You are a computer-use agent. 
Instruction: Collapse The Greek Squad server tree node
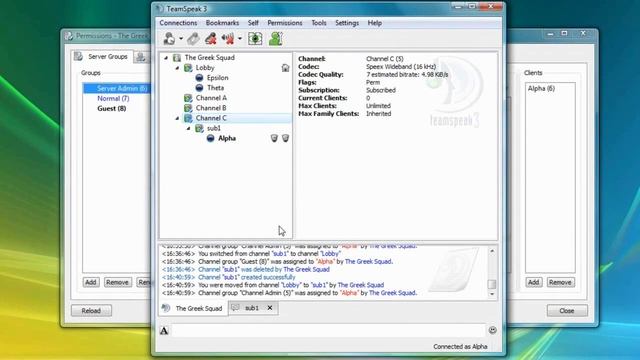[x=166, y=58]
